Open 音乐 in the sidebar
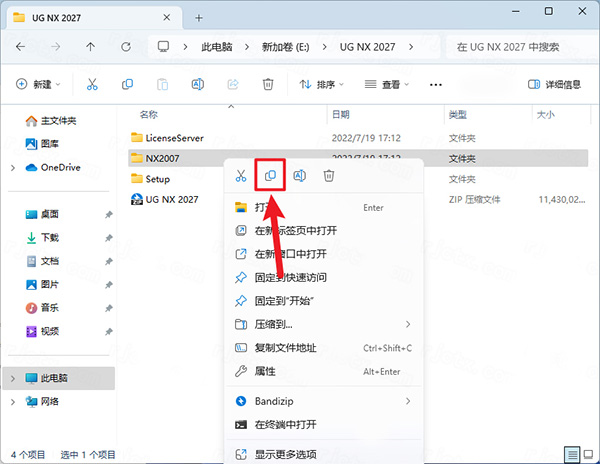The image size is (600, 464). 42,308
